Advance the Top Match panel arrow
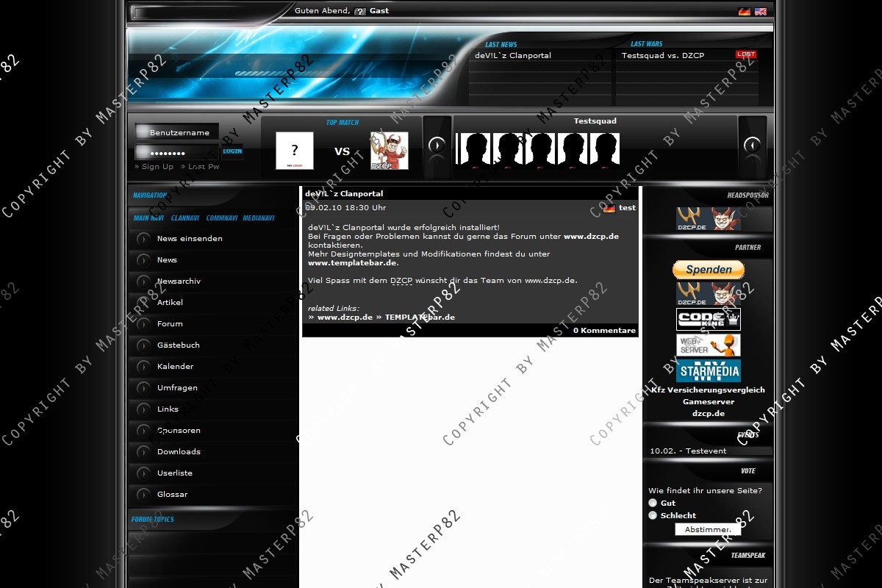 437,146
